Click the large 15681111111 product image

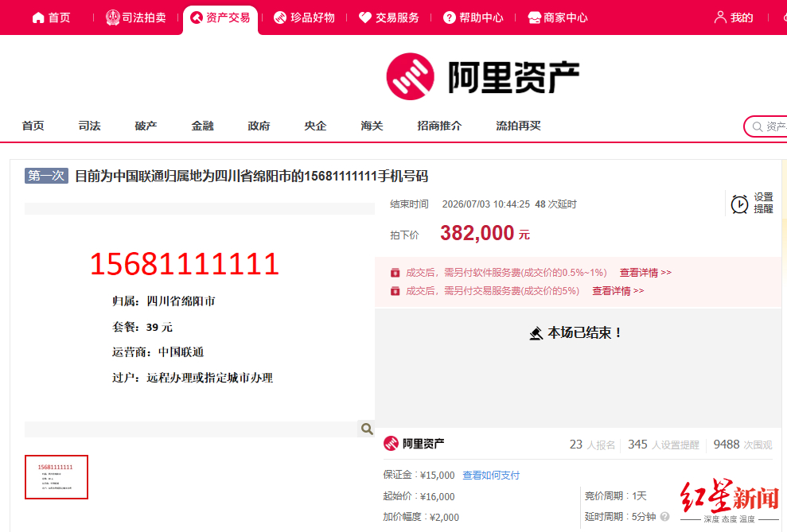(x=199, y=318)
